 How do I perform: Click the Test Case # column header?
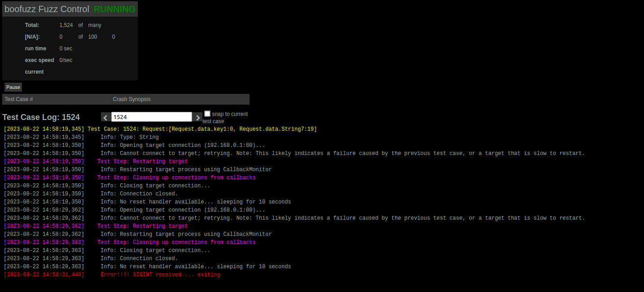point(19,99)
